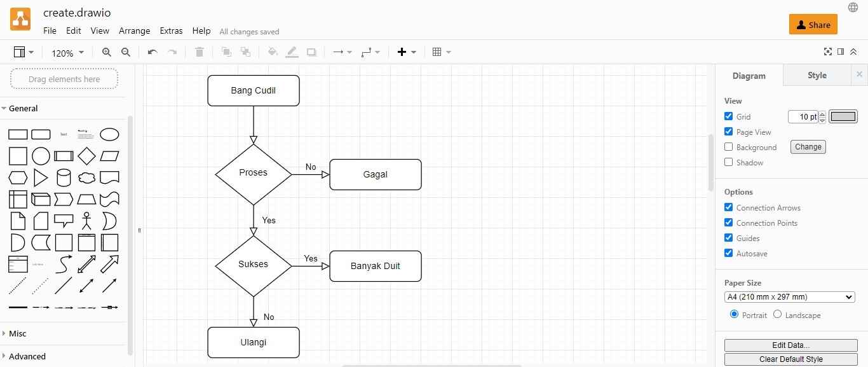Click the zoom out magnifier icon

coord(126,53)
